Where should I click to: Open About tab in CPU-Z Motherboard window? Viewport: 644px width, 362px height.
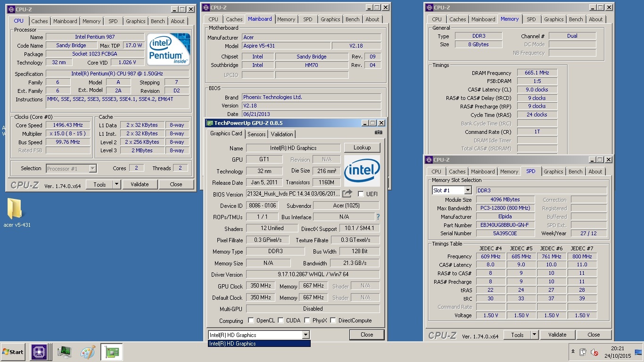[x=372, y=19]
